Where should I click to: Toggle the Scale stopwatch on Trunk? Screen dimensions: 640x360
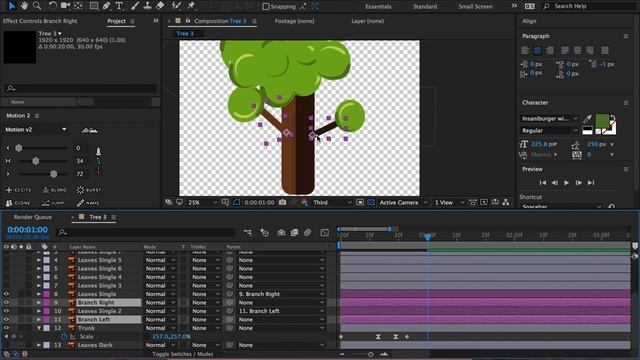pyautogui.click(x=64, y=337)
